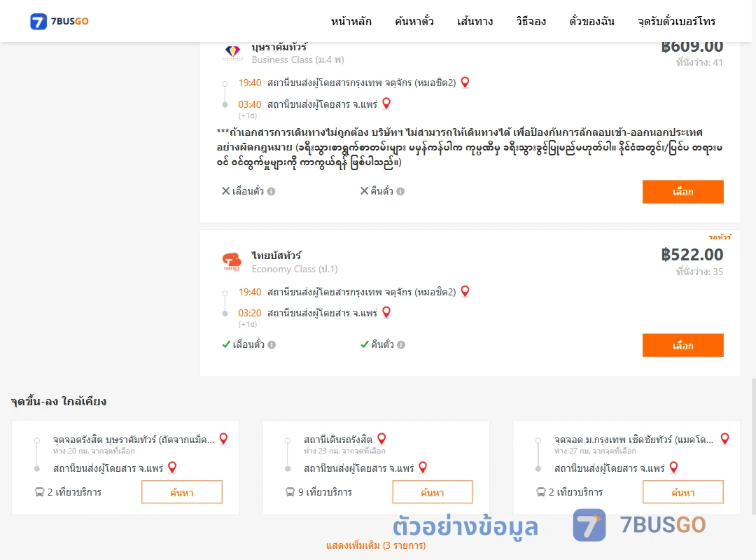This screenshot has height=560, width=756.
Task: Show info for เลื่อนตั๋ว on the ไทยบัสทัวร์ trip
Action: click(272, 345)
